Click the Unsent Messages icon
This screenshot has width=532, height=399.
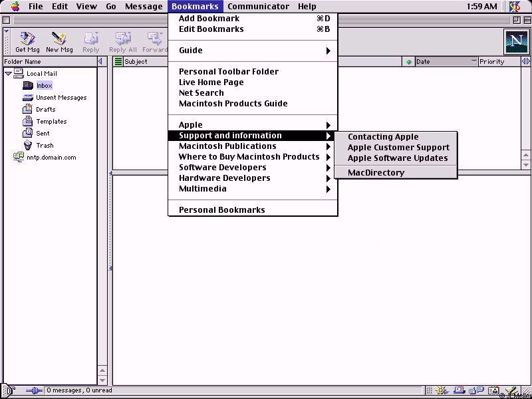[27, 98]
